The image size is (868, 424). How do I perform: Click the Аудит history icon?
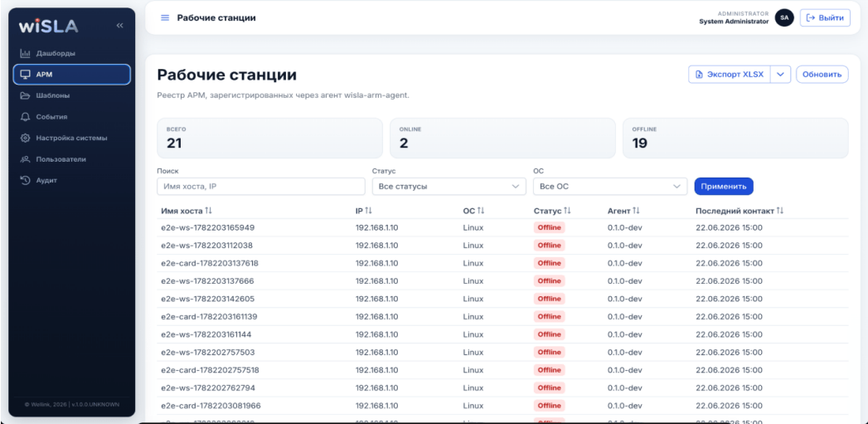[x=25, y=180]
